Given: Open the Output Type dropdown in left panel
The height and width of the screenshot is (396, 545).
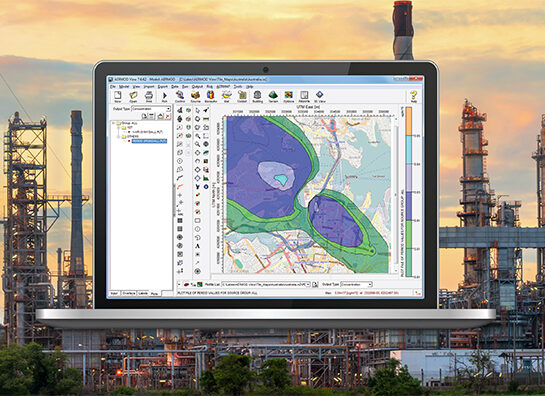Looking at the screenshot, I should [x=151, y=109].
